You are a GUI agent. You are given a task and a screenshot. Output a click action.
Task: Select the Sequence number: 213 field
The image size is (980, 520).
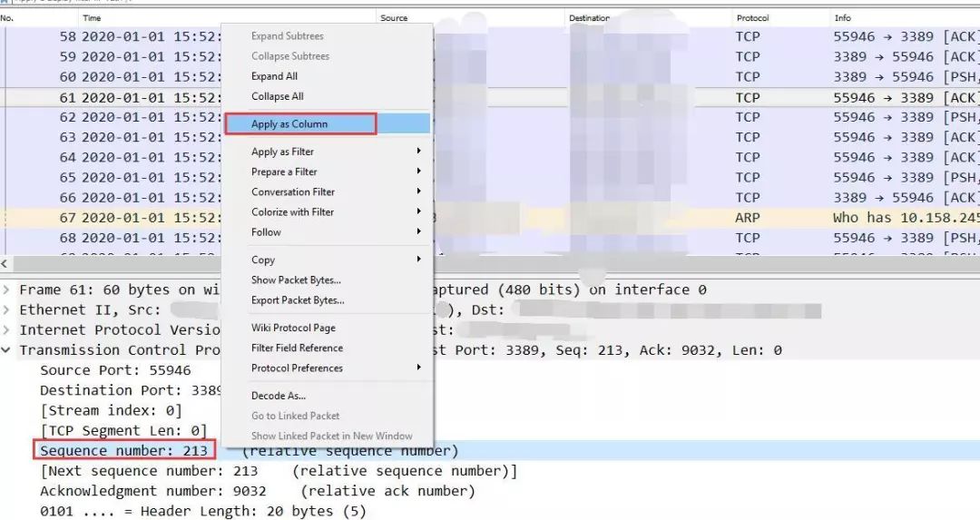click(123, 451)
